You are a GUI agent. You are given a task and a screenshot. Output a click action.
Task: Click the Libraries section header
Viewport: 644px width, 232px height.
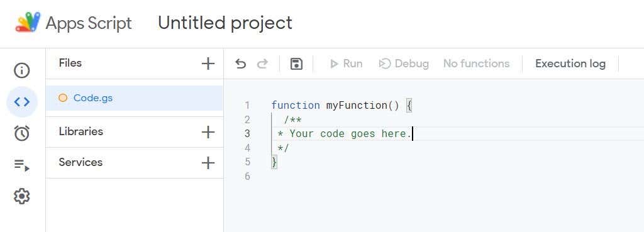[x=81, y=131]
